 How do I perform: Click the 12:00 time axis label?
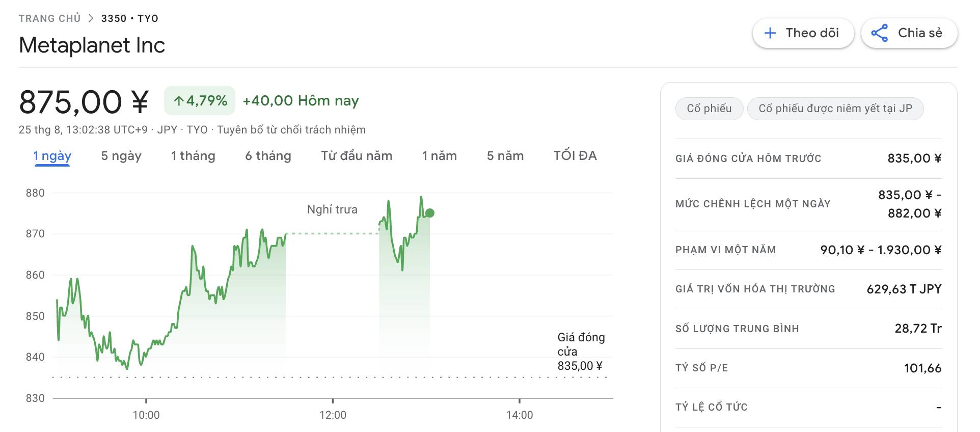click(333, 415)
